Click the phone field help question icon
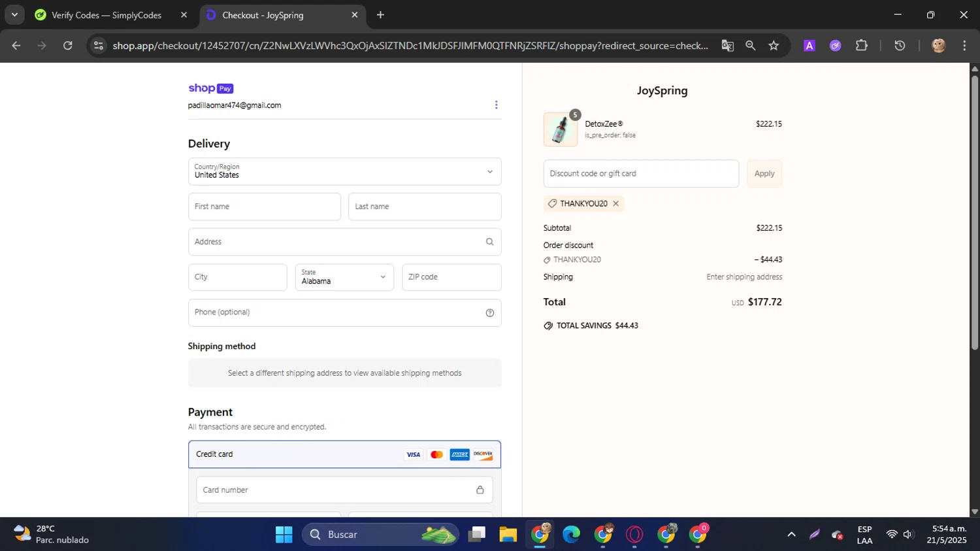The height and width of the screenshot is (551, 980). 489,313
